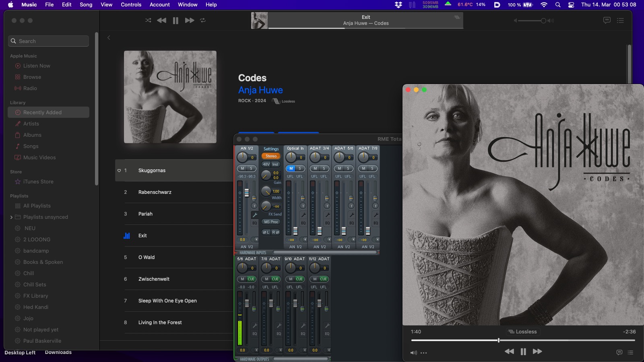Open Window menu
The image size is (644, 362).
click(188, 5)
